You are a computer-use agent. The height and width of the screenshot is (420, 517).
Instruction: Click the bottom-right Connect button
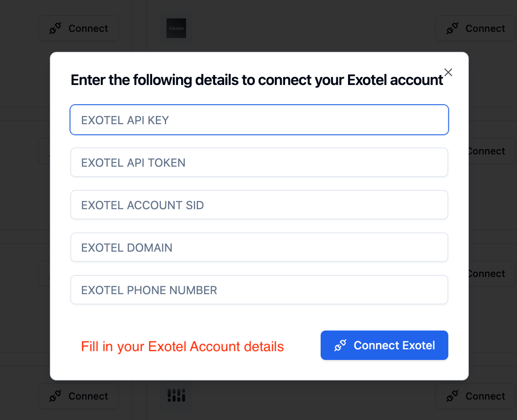475,396
